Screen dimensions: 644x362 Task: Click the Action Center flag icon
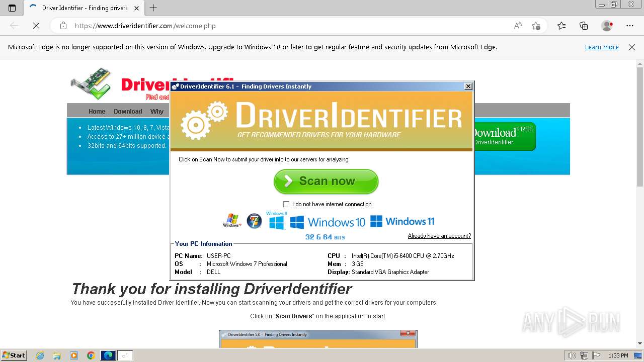596,355
